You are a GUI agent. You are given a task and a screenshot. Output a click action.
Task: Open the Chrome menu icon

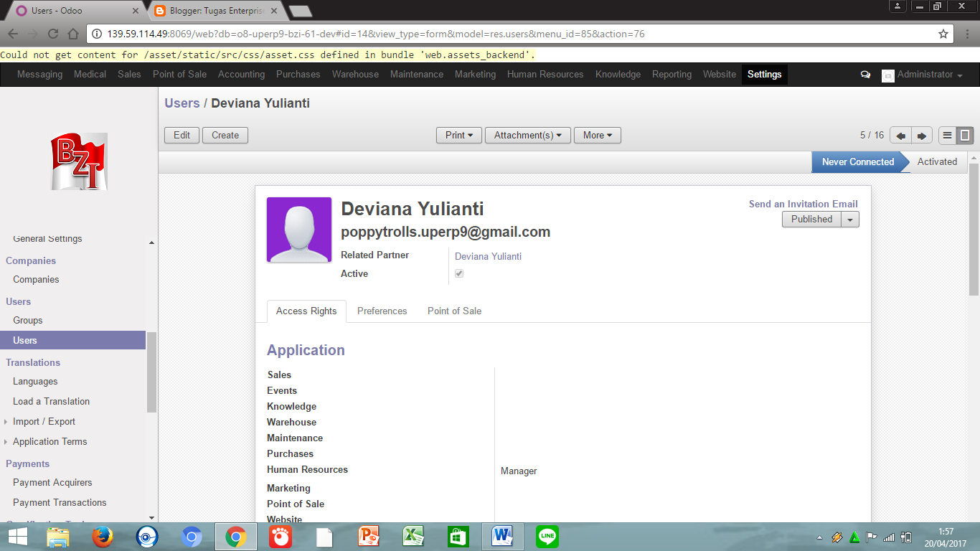pos(967,34)
